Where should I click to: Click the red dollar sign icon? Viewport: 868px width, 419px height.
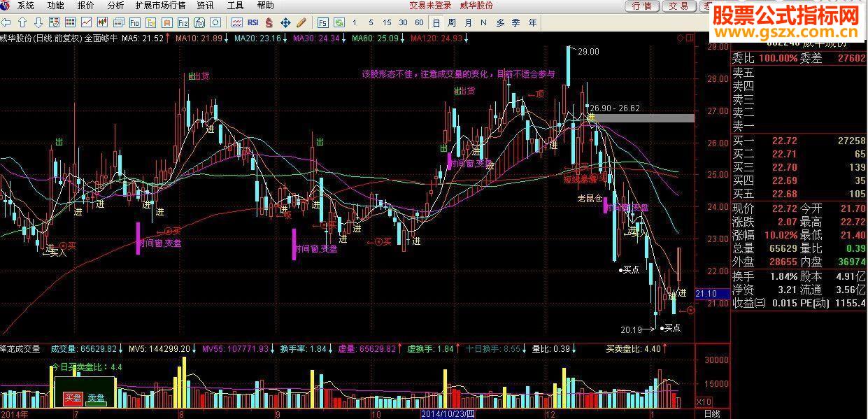click(269, 22)
